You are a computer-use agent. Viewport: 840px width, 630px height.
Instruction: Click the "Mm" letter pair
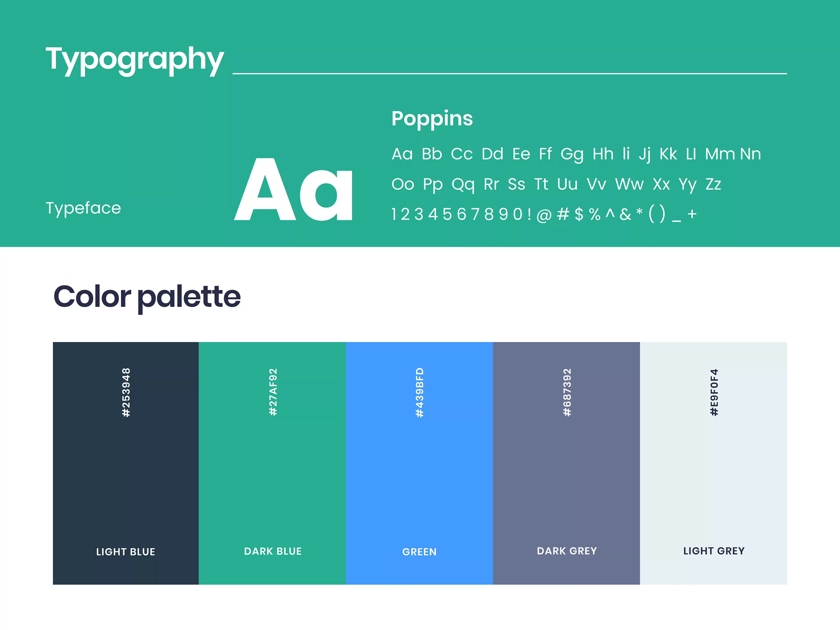[720, 154]
